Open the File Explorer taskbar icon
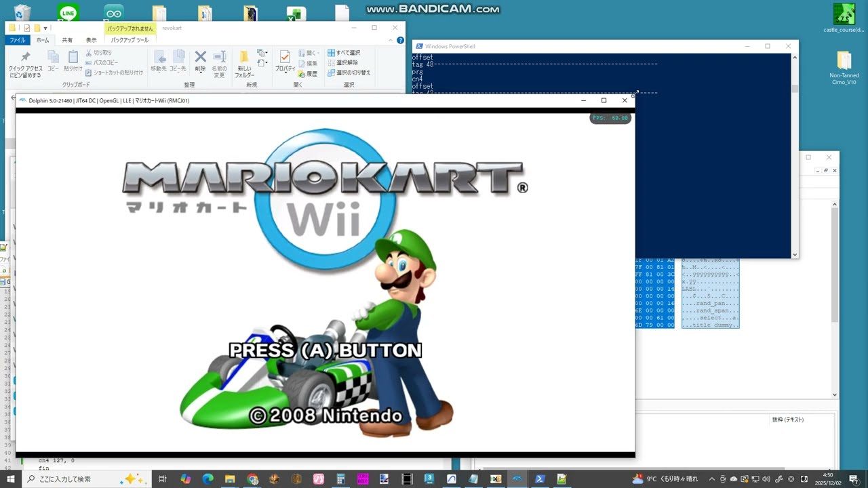The width and height of the screenshot is (868, 488). click(x=230, y=479)
